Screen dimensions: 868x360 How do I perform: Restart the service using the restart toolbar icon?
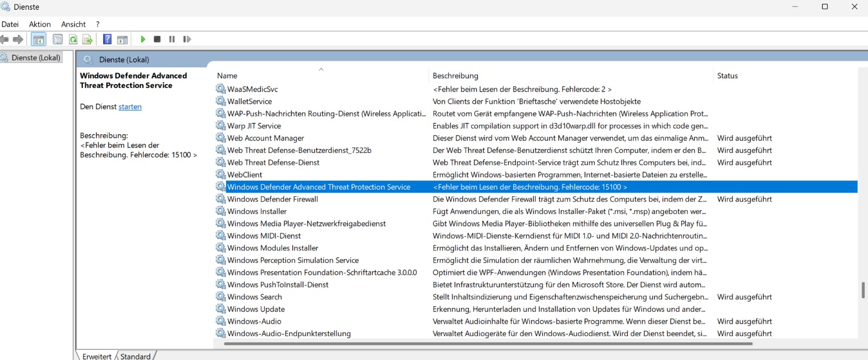tap(187, 39)
